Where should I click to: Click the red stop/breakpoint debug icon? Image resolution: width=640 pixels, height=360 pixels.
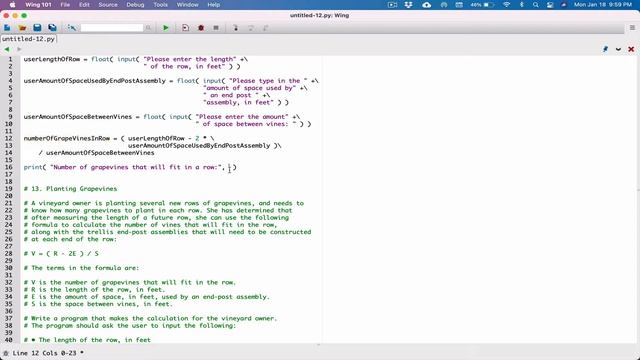tap(201, 28)
